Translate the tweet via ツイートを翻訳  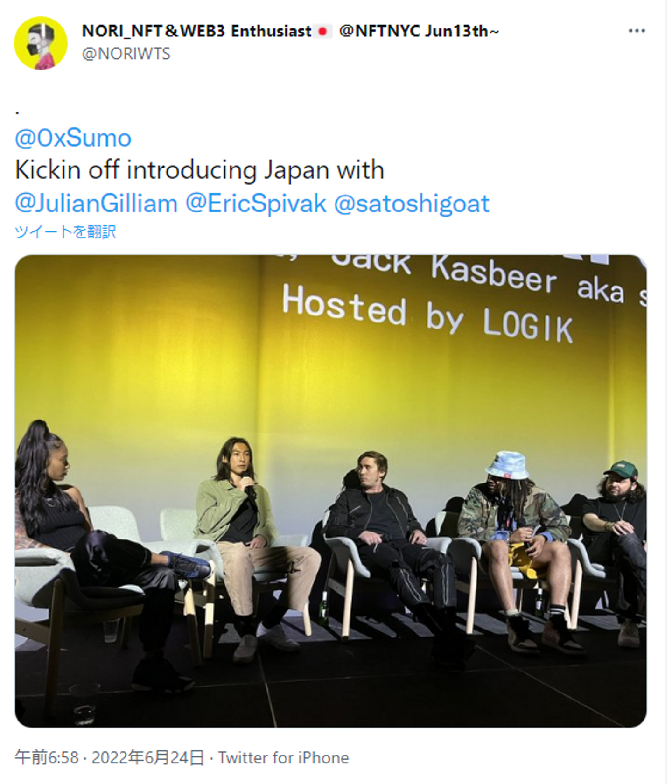coord(65,231)
